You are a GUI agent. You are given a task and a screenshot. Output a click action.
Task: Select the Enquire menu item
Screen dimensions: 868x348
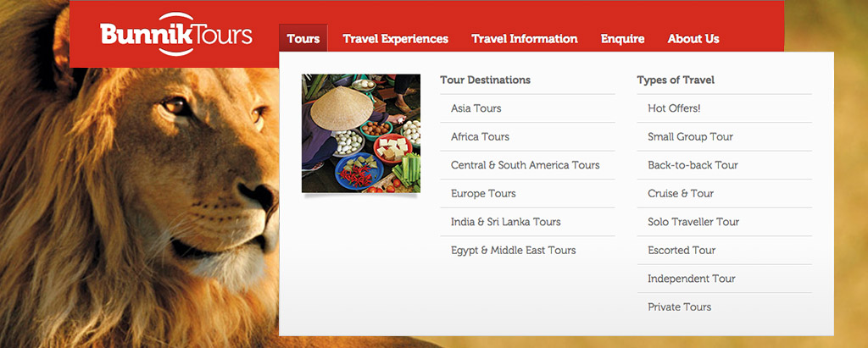click(x=622, y=39)
